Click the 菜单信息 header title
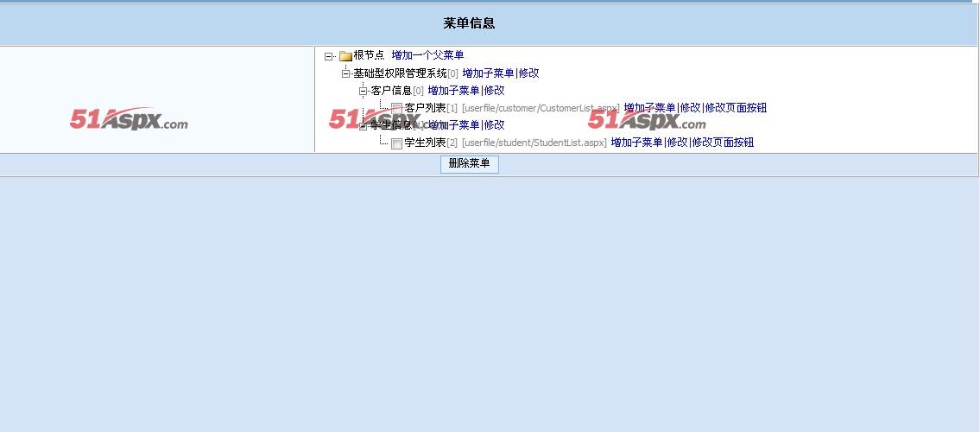 [470, 23]
